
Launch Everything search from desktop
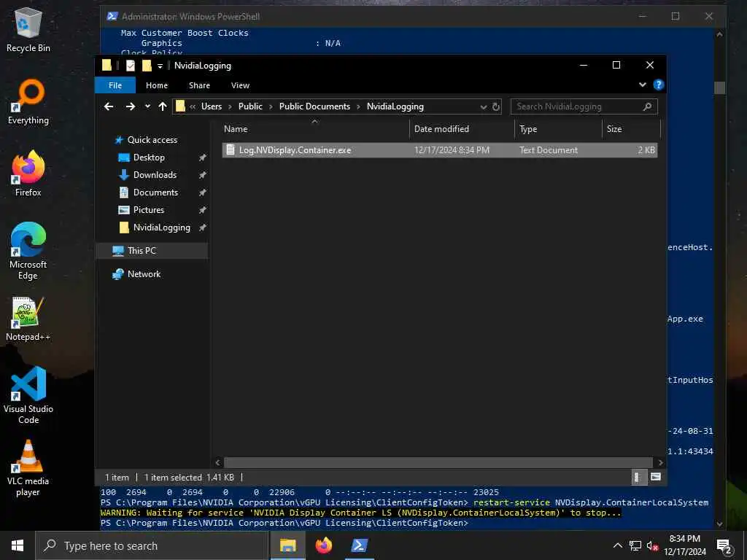pyautogui.click(x=28, y=102)
